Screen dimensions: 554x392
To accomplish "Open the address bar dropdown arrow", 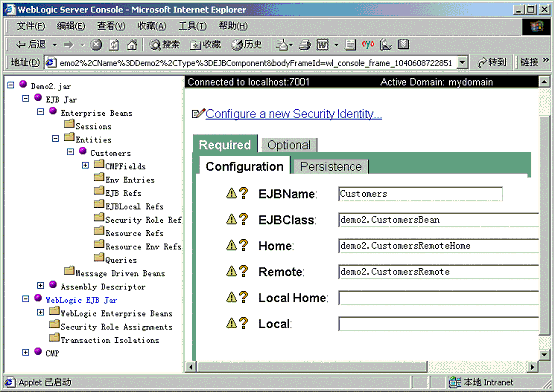I will pyautogui.click(x=462, y=63).
